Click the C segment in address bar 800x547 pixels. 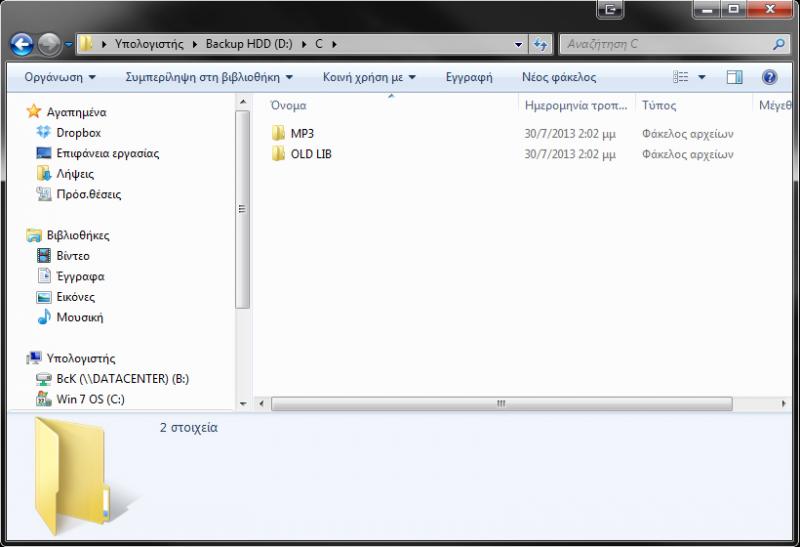pos(319,44)
